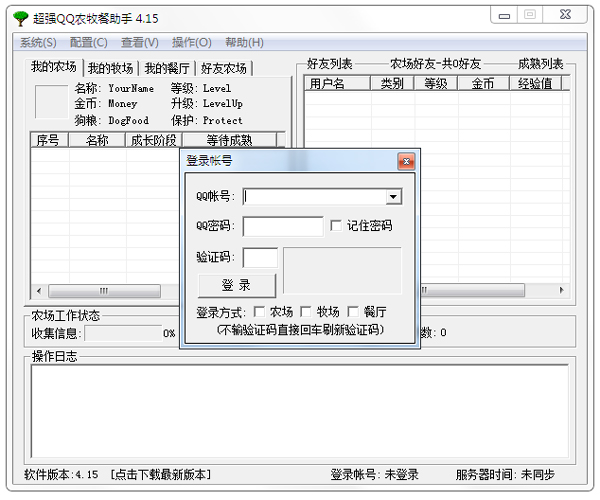
Task: Sort by the 名称 column header
Action: (97, 140)
